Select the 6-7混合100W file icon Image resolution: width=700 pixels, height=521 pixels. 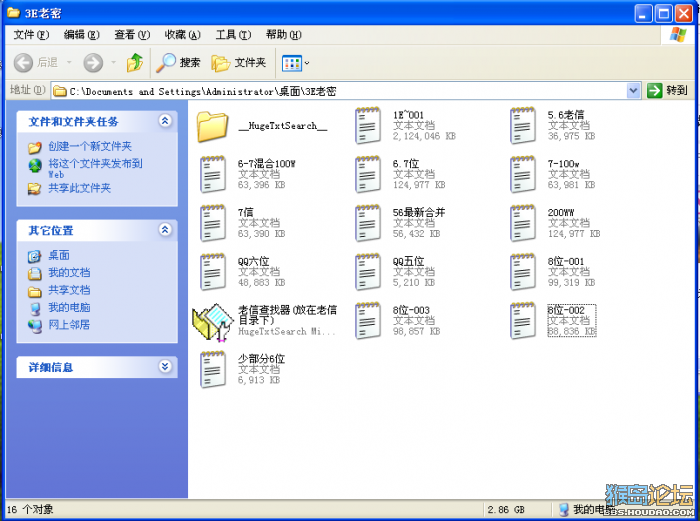pyautogui.click(x=213, y=174)
